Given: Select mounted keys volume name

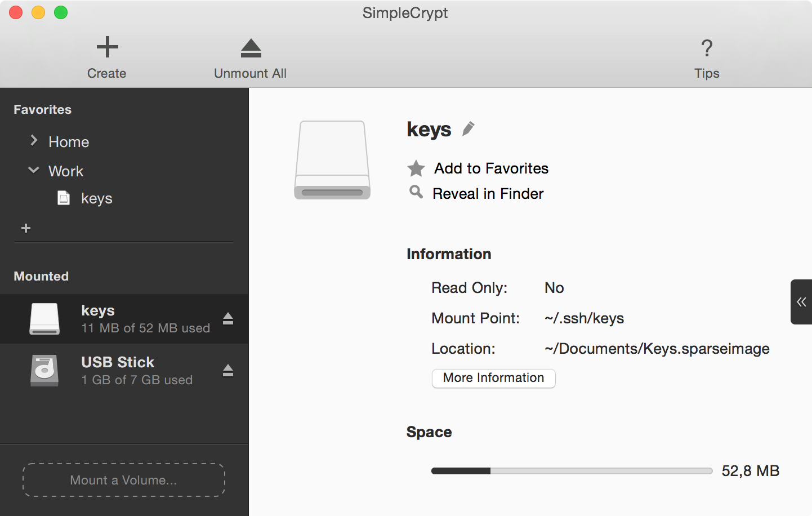Looking at the screenshot, I should (98, 310).
